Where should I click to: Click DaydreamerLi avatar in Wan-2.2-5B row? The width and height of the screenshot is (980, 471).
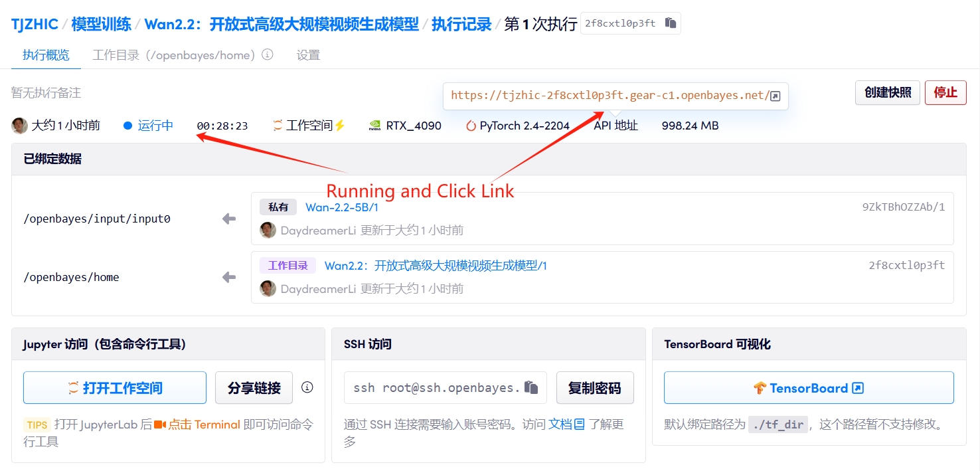coord(268,231)
